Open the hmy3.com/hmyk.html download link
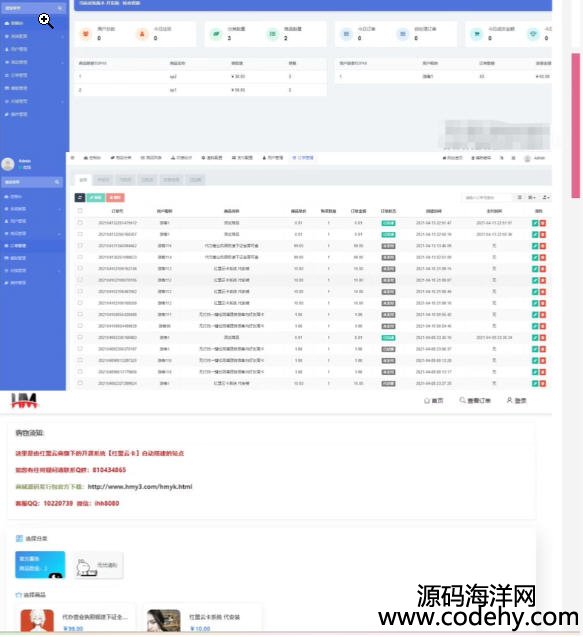Image resolution: width=583 pixels, height=637 pixels. tap(140, 487)
